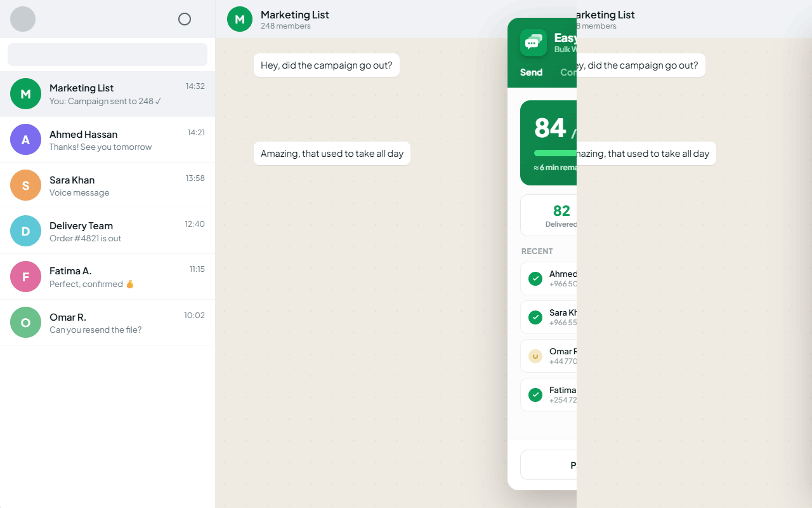
Task: Open Sara Khan conversation
Action: pyautogui.click(x=107, y=185)
